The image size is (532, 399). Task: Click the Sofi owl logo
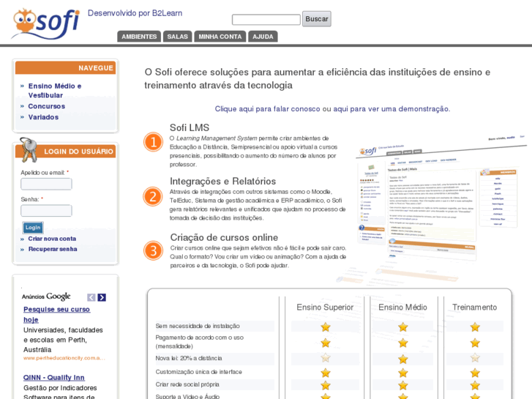[x=45, y=23]
